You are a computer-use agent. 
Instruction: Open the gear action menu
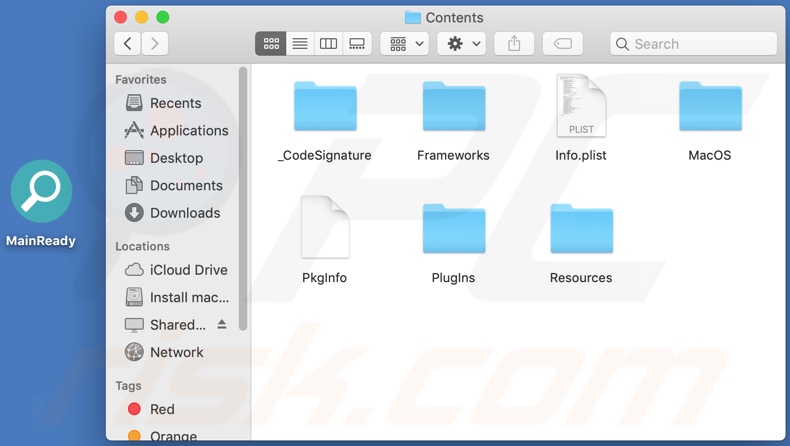point(462,44)
